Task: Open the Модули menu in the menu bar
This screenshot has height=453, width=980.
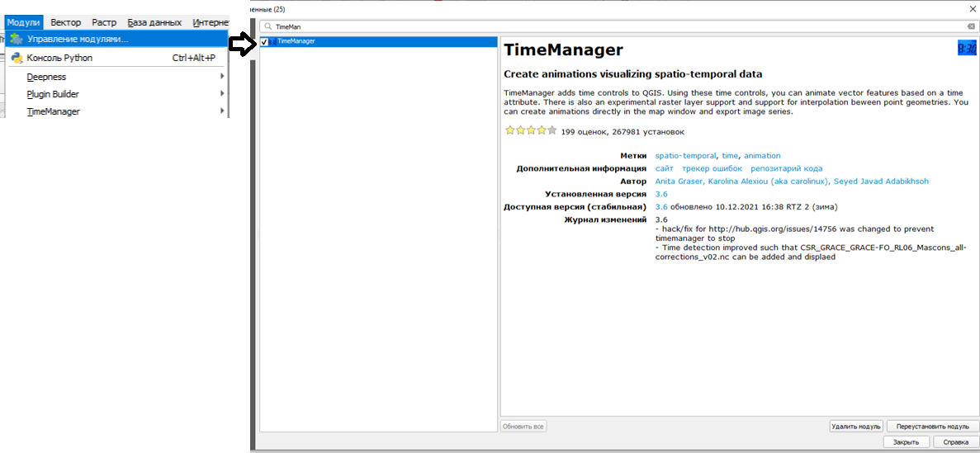Action: click(x=24, y=22)
